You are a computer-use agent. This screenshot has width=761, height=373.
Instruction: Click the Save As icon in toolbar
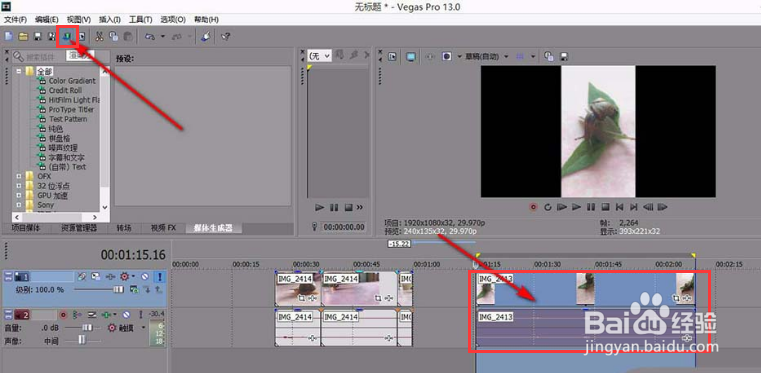[x=51, y=36]
